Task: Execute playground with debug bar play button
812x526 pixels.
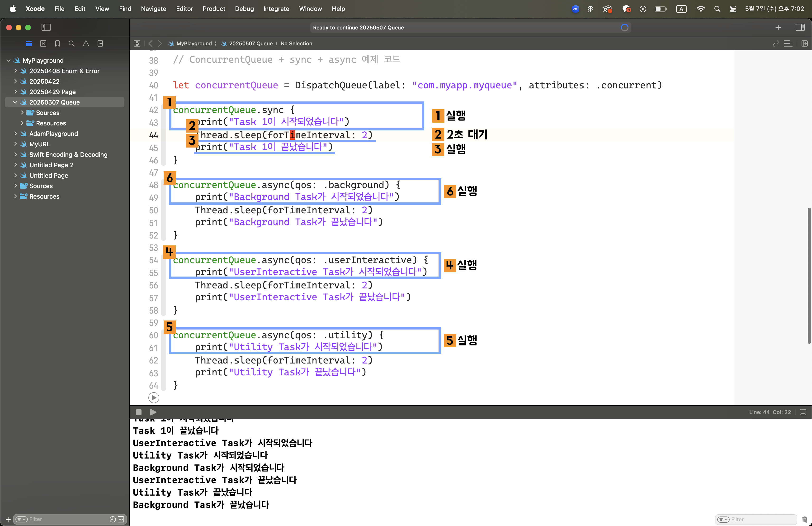Action: click(x=153, y=412)
